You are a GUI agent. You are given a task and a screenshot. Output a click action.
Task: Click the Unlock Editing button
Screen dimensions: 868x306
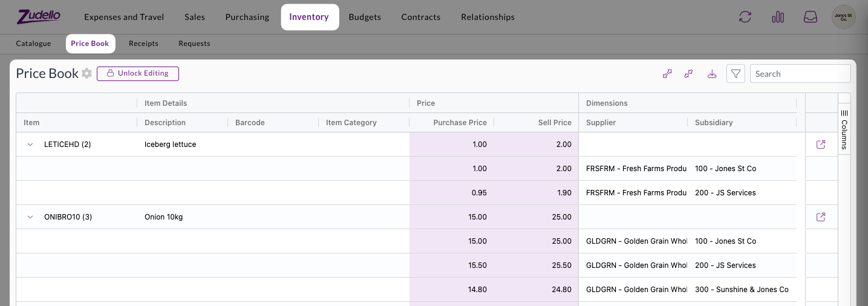pyautogui.click(x=138, y=73)
